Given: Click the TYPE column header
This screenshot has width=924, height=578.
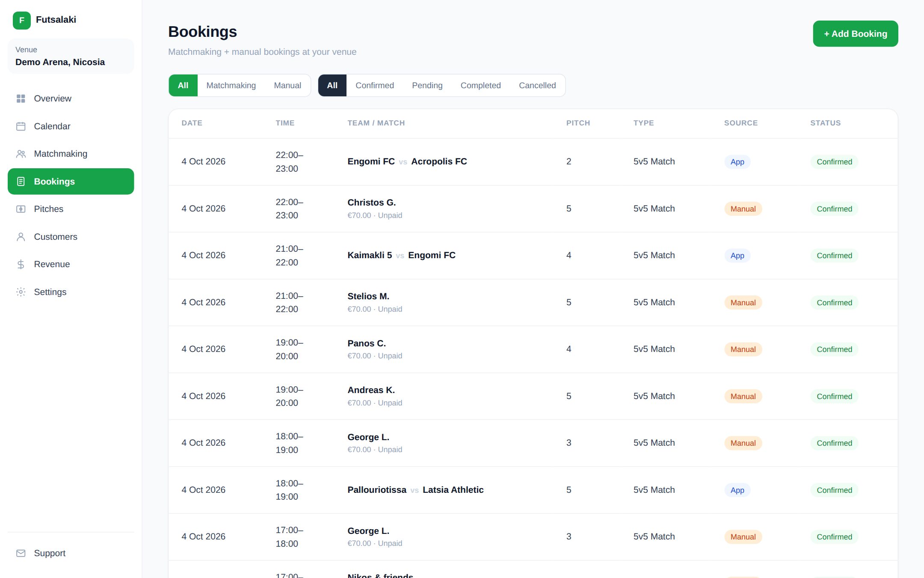Looking at the screenshot, I should [643, 123].
